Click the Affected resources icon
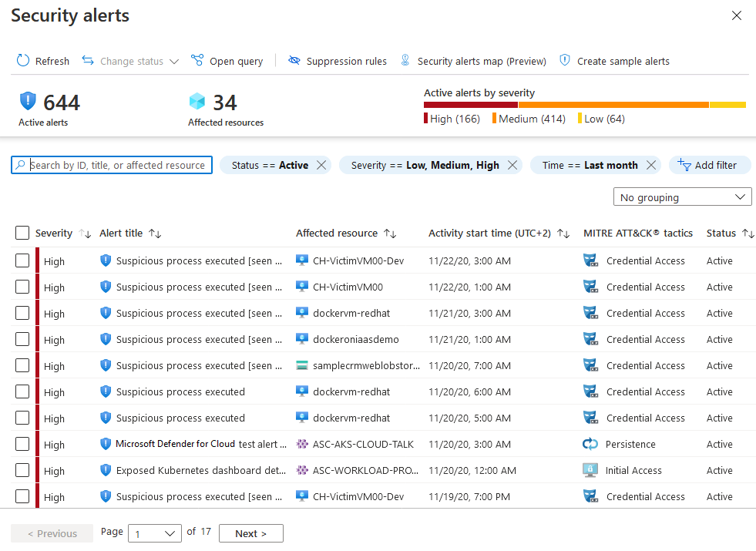 point(195,100)
